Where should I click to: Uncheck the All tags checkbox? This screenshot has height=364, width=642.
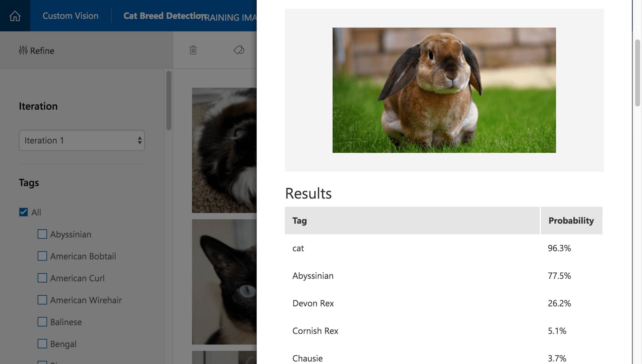click(x=23, y=212)
